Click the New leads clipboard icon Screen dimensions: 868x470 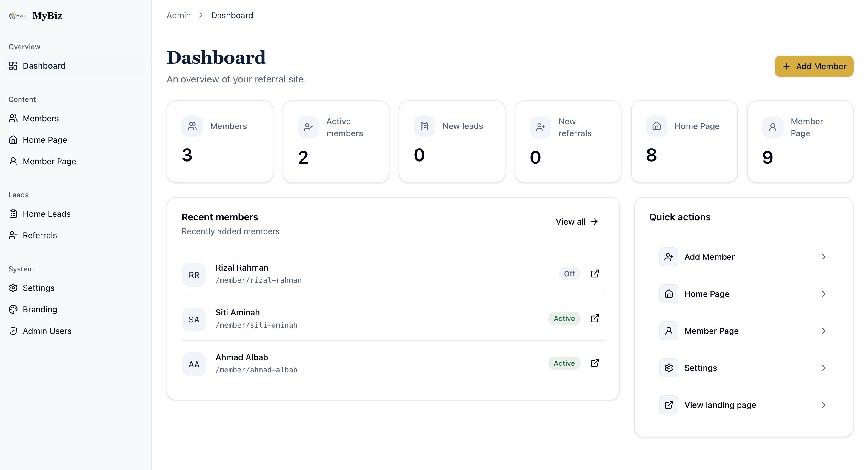[x=424, y=126]
